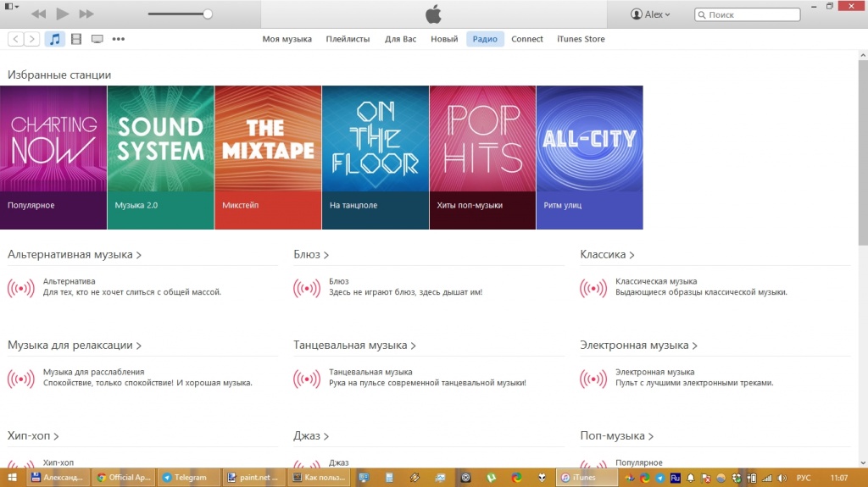Open the Плейлисты tab

(348, 39)
